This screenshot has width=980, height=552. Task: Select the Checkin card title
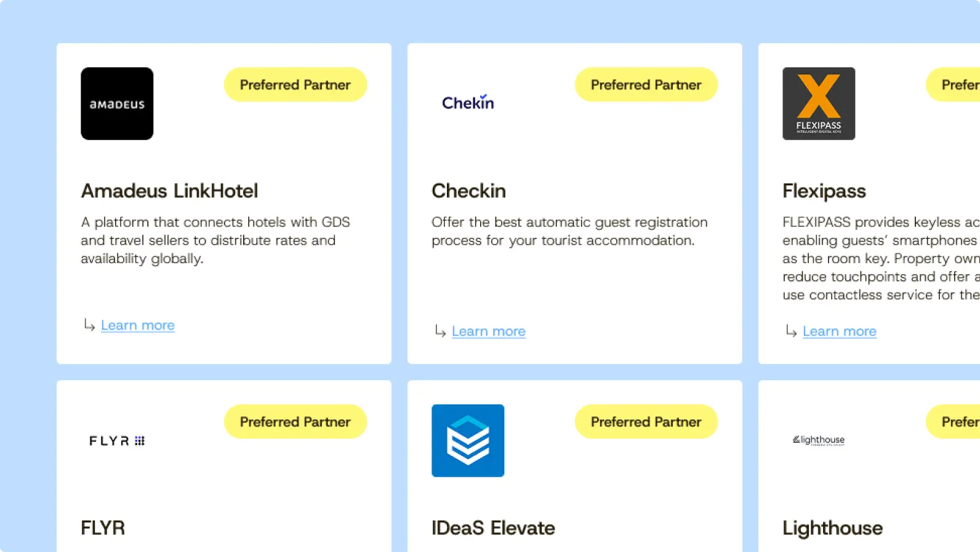468,191
